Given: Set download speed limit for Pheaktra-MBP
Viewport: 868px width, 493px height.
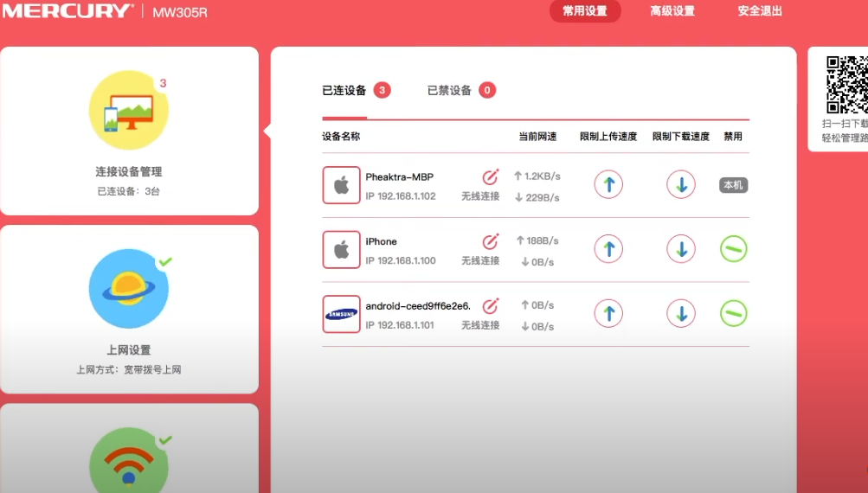Looking at the screenshot, I should coord(681,184).
